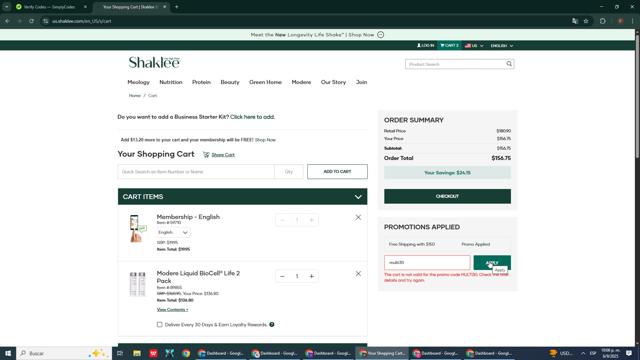Click the browser back arrow

7,21
